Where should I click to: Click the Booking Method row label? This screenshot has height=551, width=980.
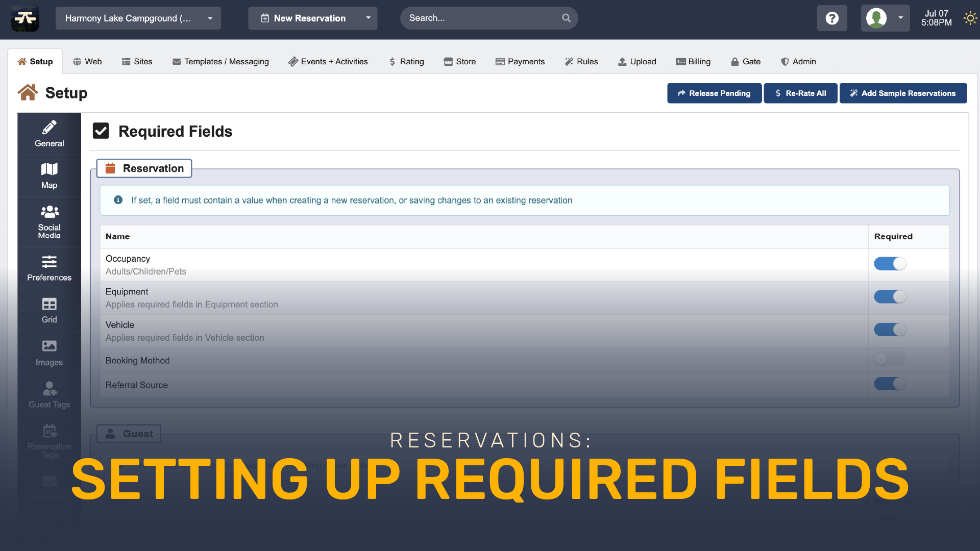pyautogui.click(x=137, y=361)
